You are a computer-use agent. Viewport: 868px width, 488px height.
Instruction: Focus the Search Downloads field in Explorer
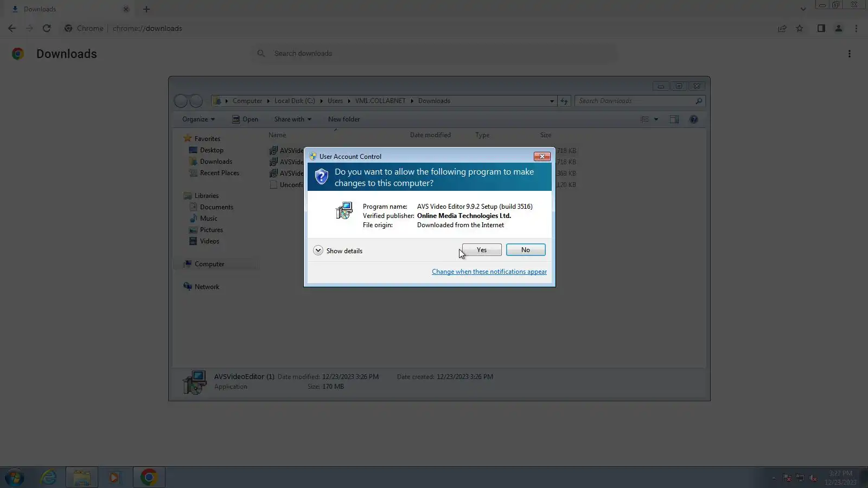pos(639,101)
